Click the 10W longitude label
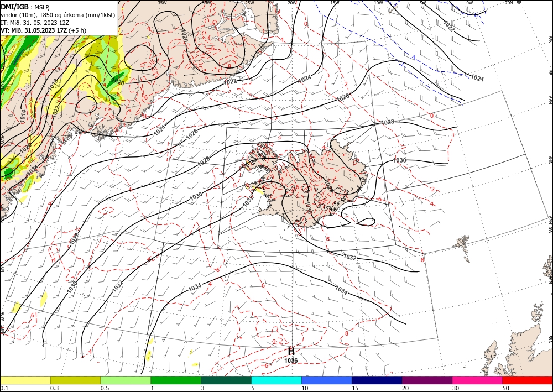 click(x=378, y=3)
